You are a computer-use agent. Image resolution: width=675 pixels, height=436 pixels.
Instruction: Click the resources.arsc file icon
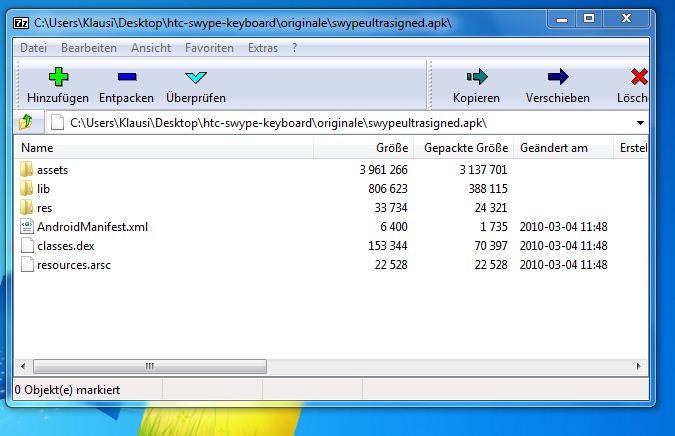click(27, 264)
